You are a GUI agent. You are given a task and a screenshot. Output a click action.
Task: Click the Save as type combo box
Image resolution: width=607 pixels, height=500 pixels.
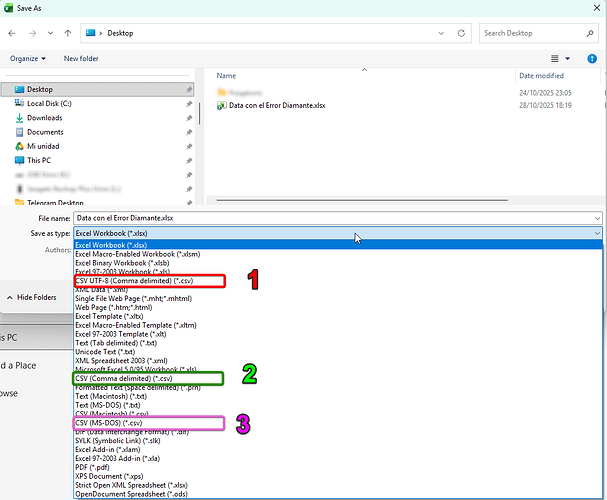pyautogui.click(x=338, y=233)
